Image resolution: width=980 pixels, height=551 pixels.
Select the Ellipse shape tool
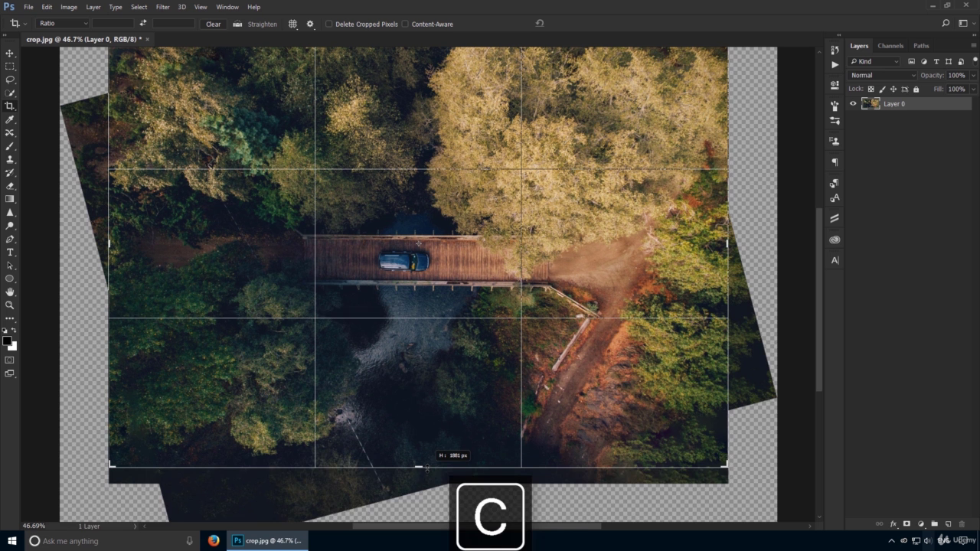[x=10, y=279]
